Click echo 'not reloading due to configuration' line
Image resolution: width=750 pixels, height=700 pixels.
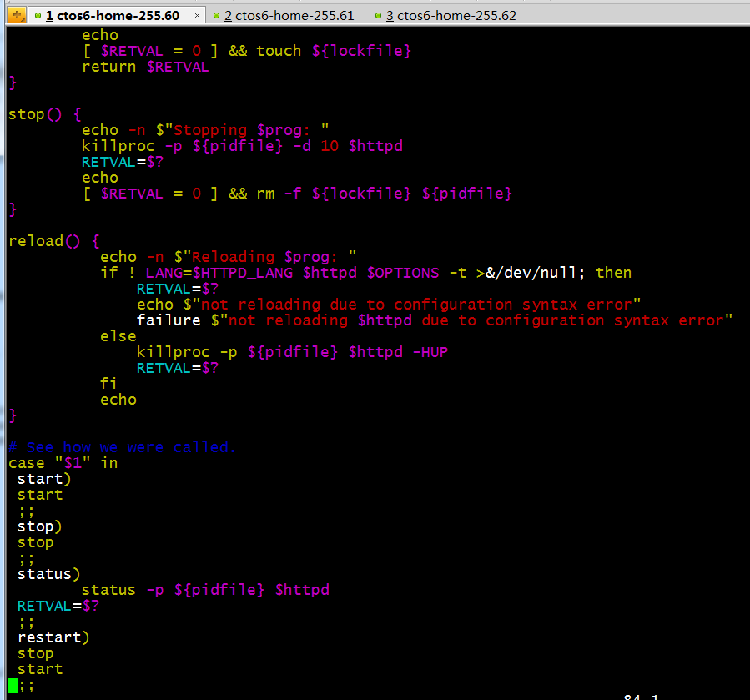click(x=389, y=305)
